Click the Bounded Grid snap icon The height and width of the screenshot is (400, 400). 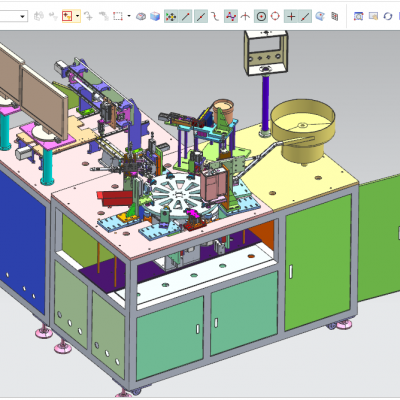(x=335, y=16)
